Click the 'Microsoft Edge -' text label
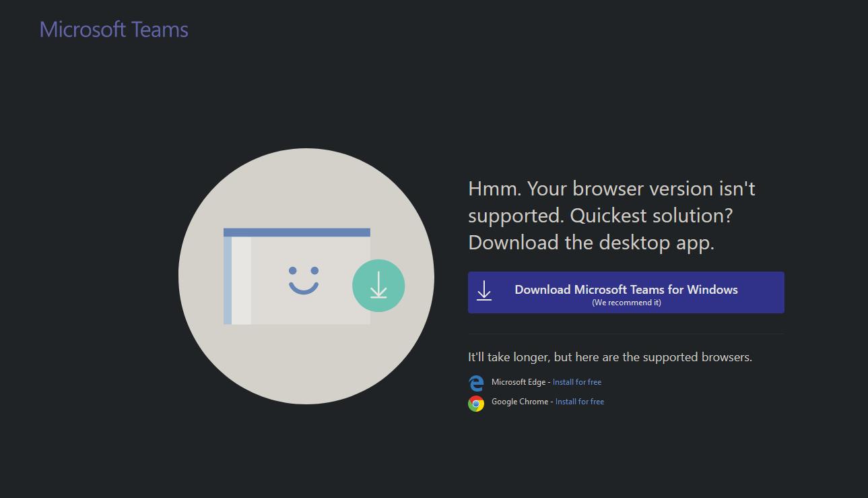 (520, 381)
